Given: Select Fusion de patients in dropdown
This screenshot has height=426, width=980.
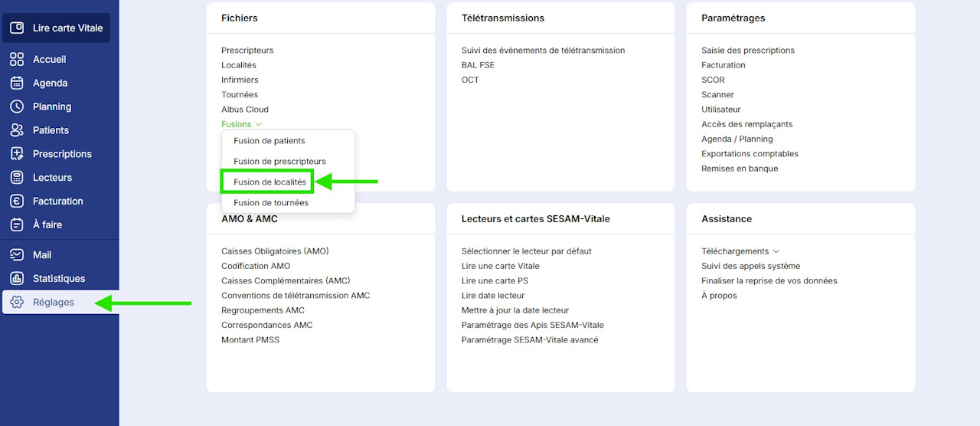Looking at the screenshot, I should (269, 141).
